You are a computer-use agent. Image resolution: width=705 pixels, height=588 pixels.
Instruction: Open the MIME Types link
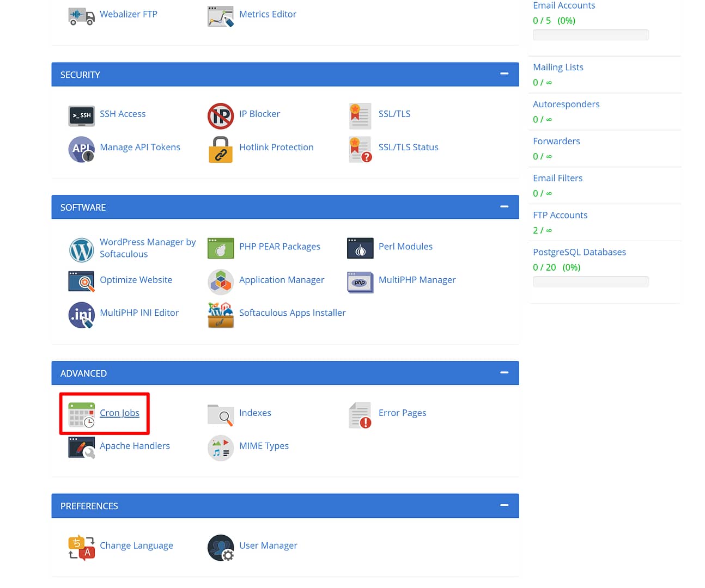[264, 446]
